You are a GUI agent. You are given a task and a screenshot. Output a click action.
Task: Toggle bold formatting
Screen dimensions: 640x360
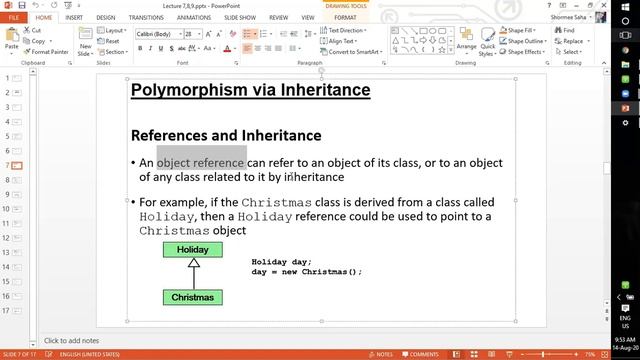tap(140, 49)
